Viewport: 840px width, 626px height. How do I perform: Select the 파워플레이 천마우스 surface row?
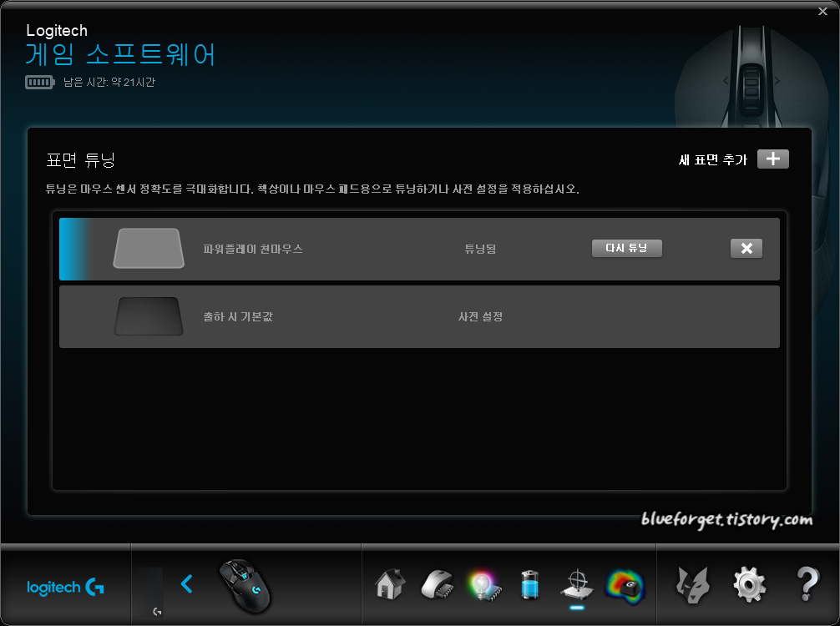click(x=419, y=249)
